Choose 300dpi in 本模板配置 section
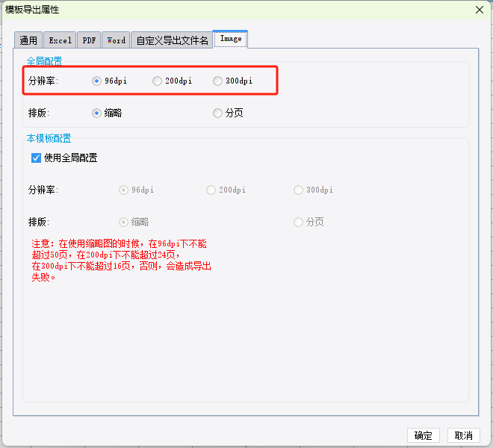The image size is (493, 448). [299, 190]
